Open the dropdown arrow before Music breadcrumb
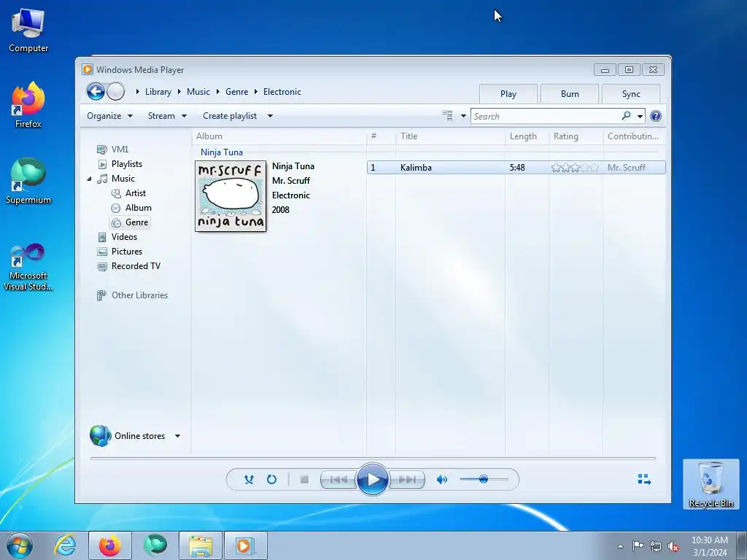 click(x=179, y=91)
